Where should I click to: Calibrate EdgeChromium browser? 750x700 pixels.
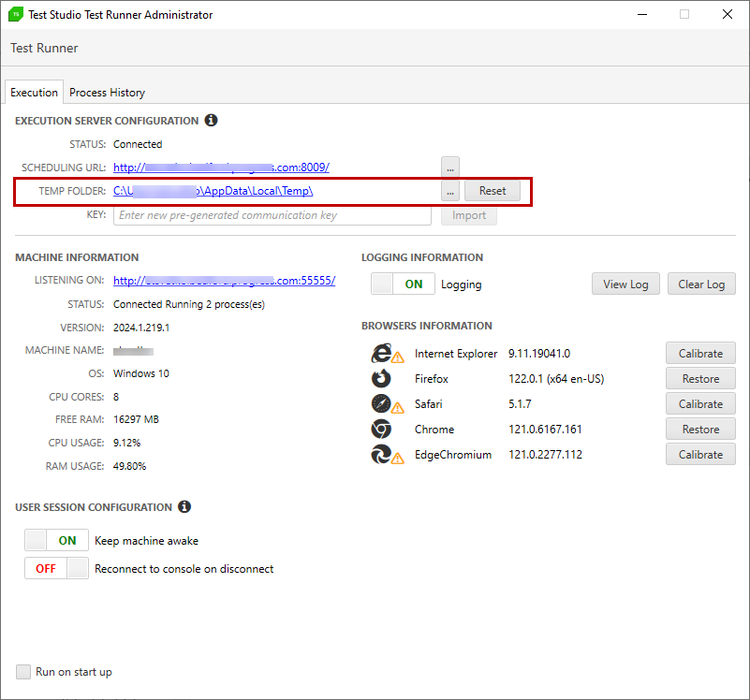[700, 454]
